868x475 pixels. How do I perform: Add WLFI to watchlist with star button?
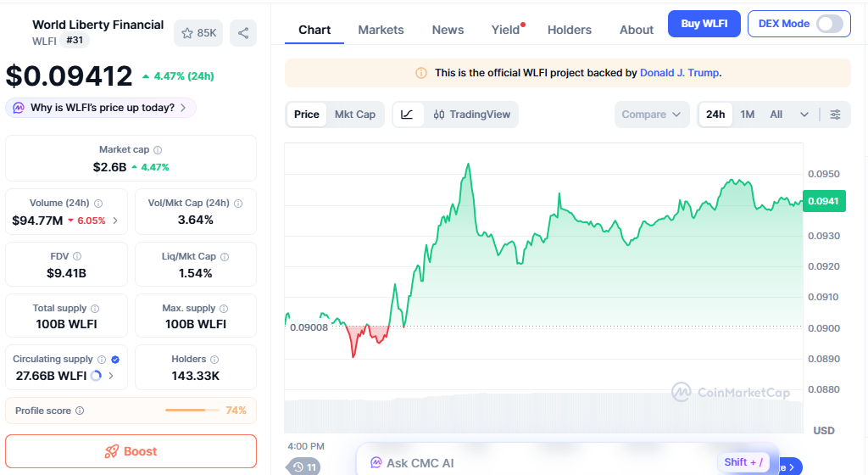(x=198, y=33)
